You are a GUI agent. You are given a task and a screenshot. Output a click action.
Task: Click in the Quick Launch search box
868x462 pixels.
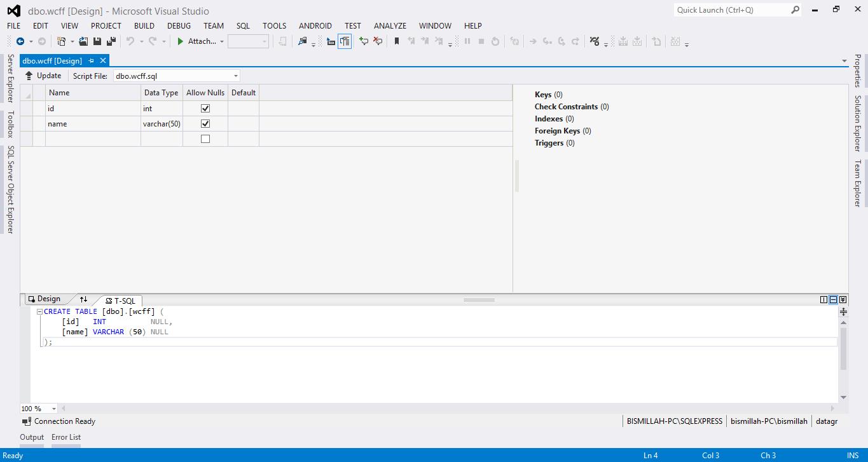pos(732,10)
